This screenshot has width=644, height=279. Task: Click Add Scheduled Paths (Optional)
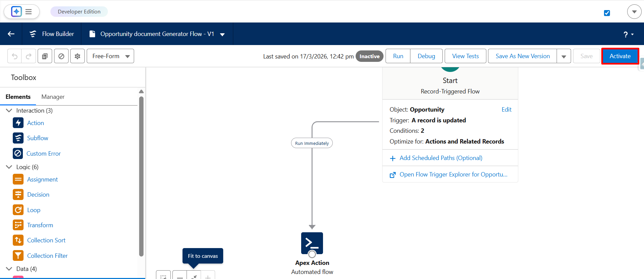pos(441,158)
